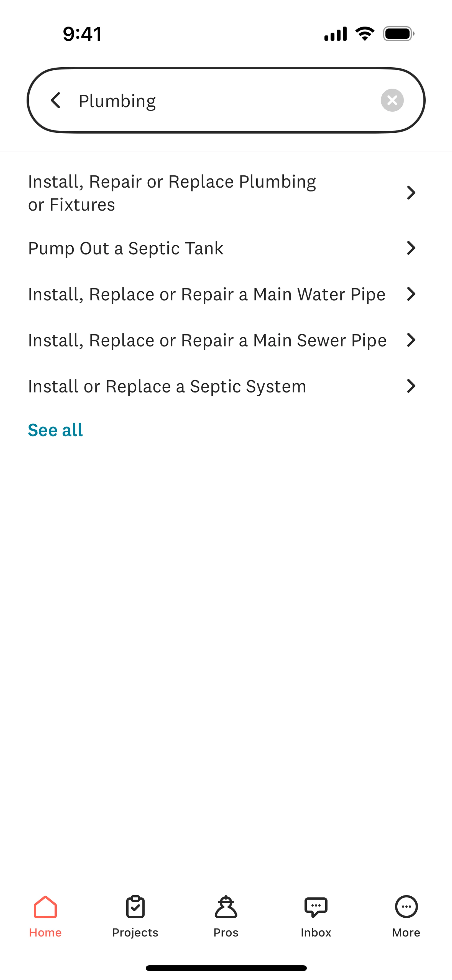
Task: Open the Projects clipboard icon
Action: 135,907
